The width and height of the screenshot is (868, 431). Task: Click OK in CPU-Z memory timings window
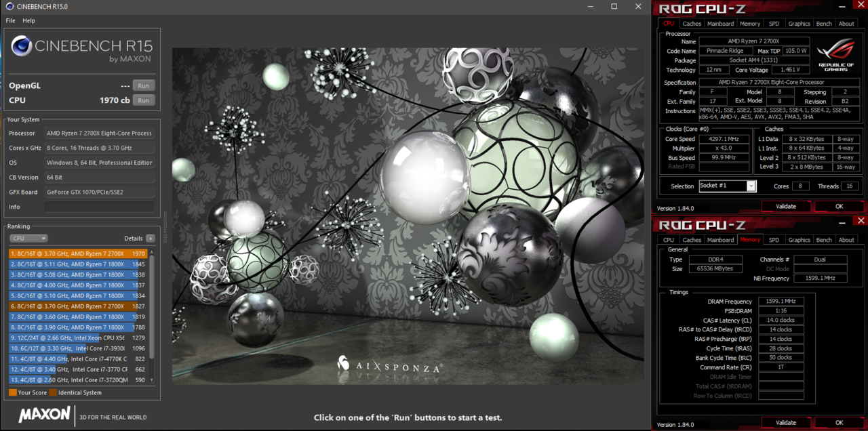click(x=839, y=422)
